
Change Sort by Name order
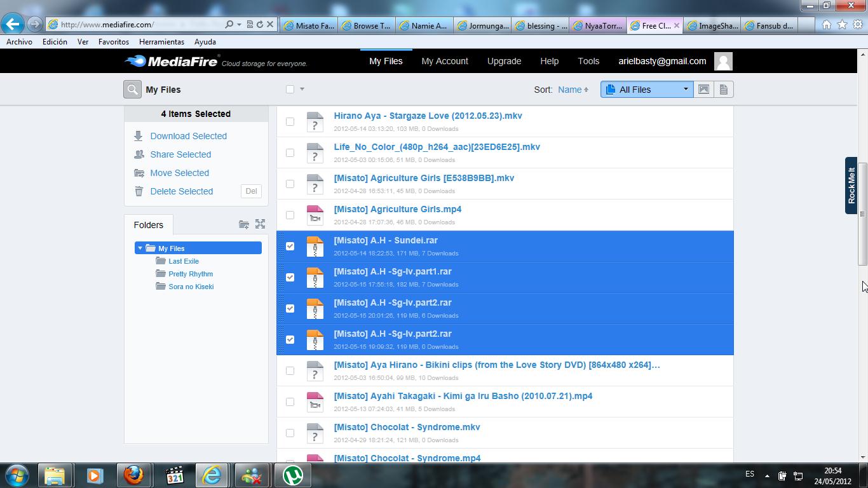coord(573,90)
